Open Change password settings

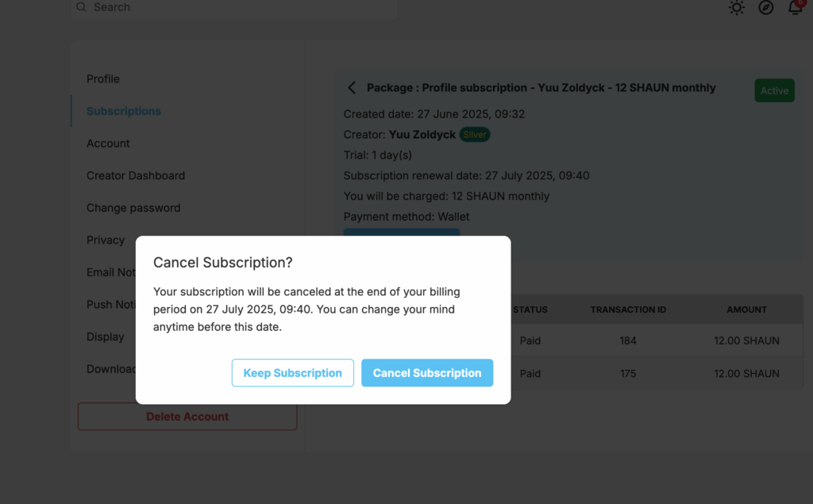tap(133, 207)
